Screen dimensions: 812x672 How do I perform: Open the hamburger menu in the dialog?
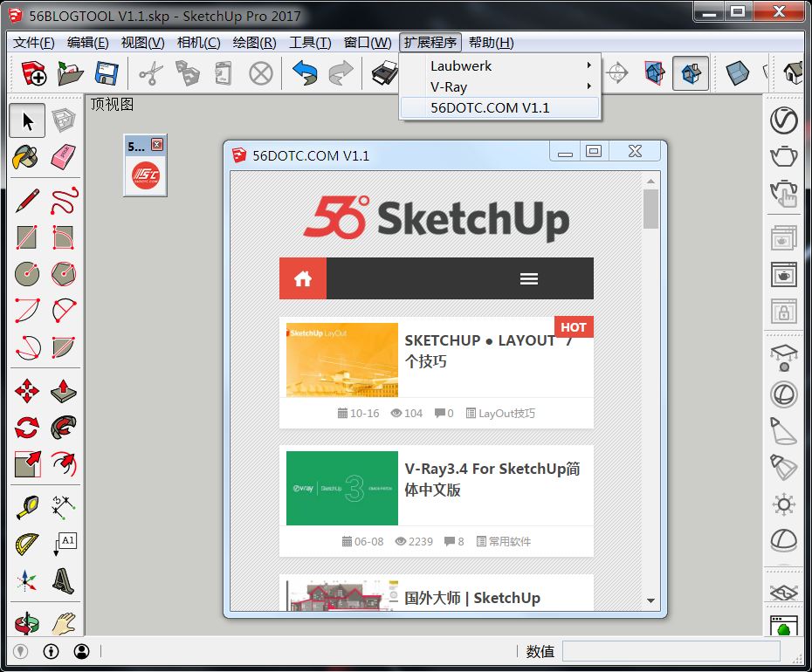528,278
